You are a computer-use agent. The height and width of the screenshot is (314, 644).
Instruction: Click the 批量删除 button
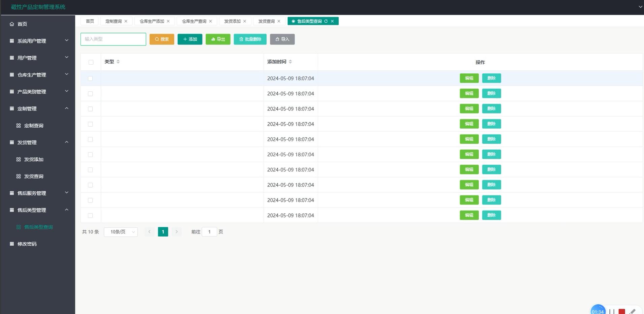pos(250,39)
